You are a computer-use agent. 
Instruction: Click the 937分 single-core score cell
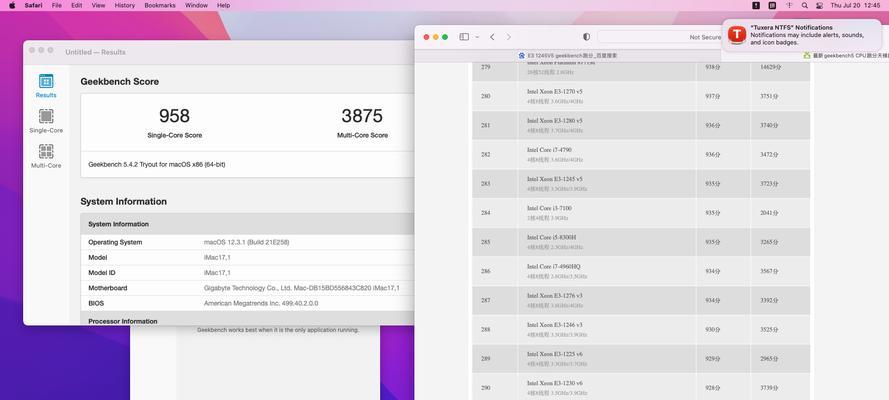(x=713, y=96)
